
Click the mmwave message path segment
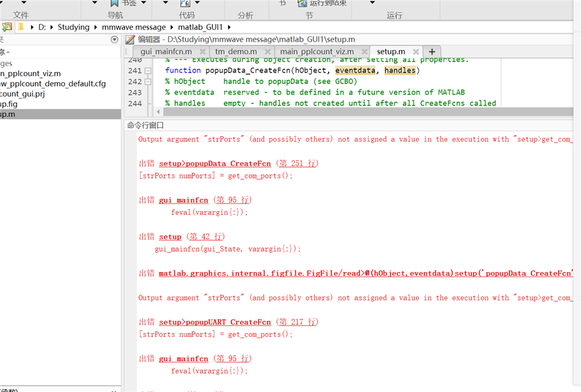coord(134,27)
